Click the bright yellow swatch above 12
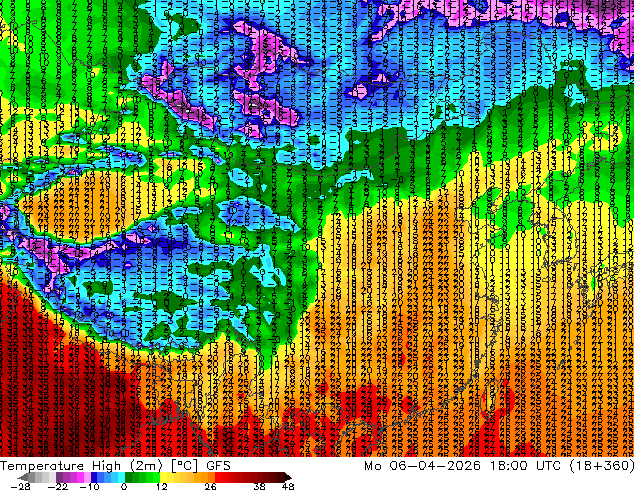 click(163, 478)
